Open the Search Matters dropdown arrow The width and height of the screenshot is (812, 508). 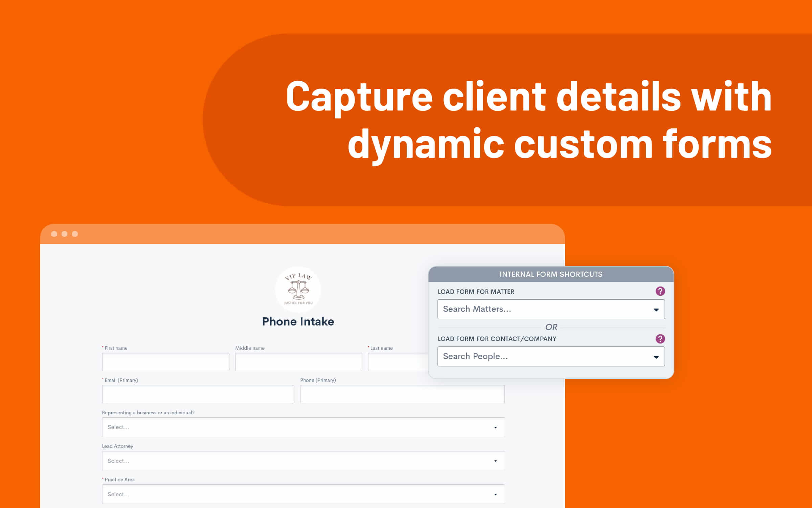point(656,310)
